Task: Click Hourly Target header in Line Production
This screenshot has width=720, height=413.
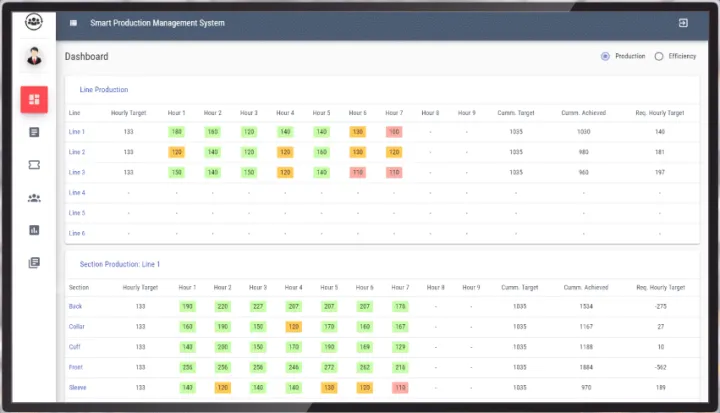Action: 129,113
